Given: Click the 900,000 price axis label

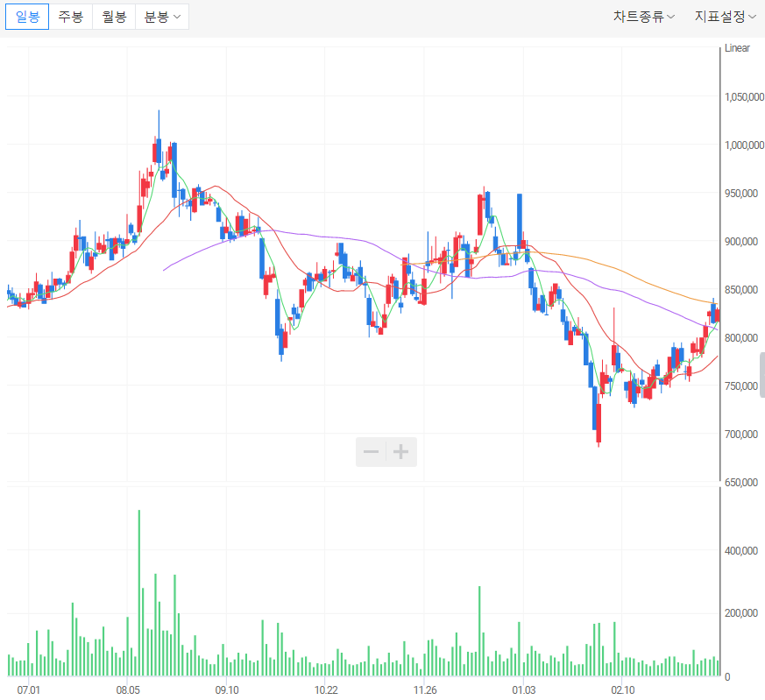Looking at the screenshot, I should coord(741,242).
